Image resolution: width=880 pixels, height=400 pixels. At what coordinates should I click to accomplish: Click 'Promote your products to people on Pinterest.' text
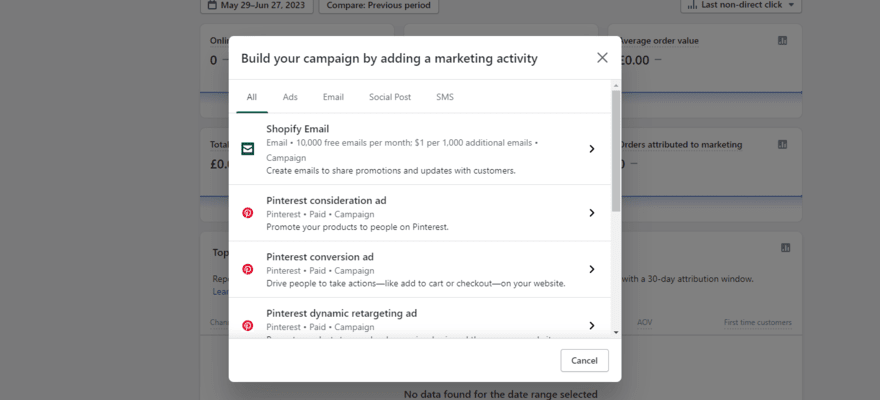point(358,227)
